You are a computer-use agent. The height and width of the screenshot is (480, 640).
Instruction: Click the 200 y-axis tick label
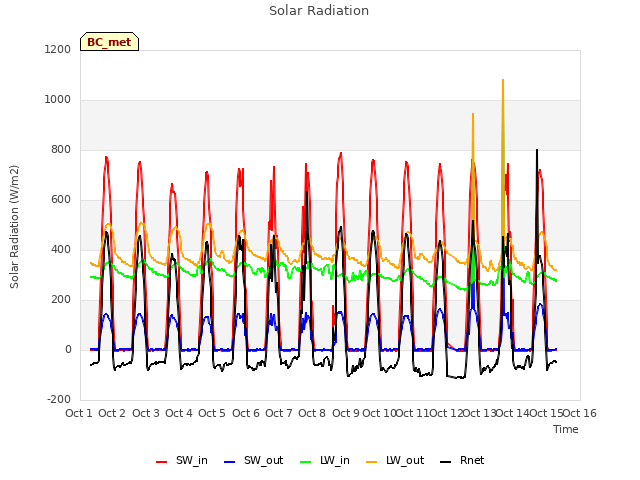click(x=61, y=300)
